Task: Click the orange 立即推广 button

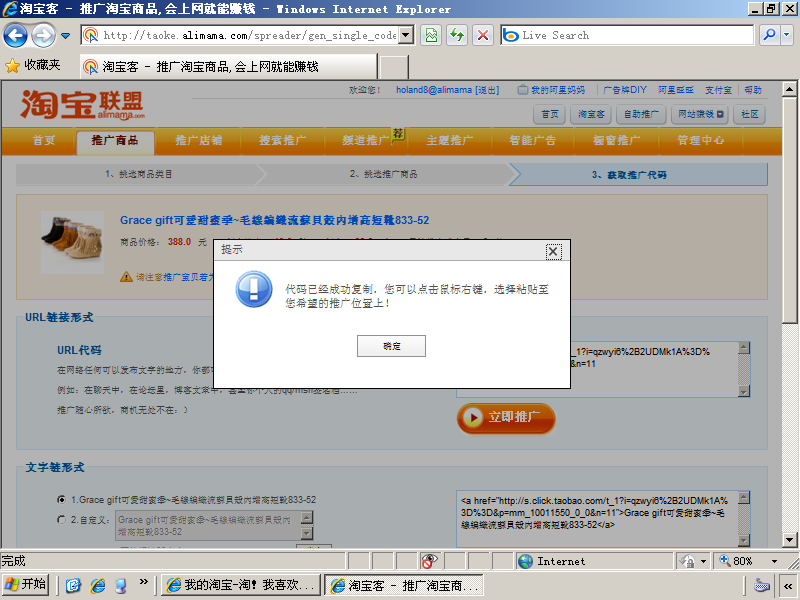Action: (x=506, y=418)
